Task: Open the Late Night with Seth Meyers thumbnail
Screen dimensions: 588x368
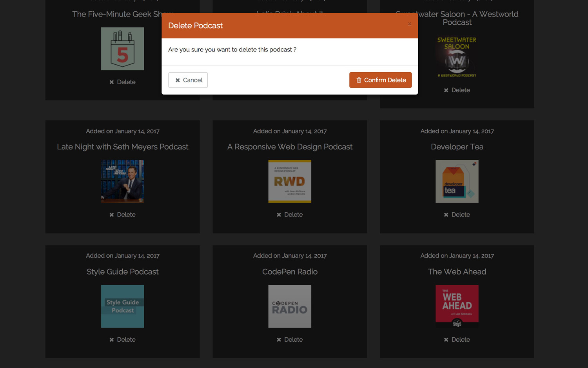Action: (x=122, y=181)
